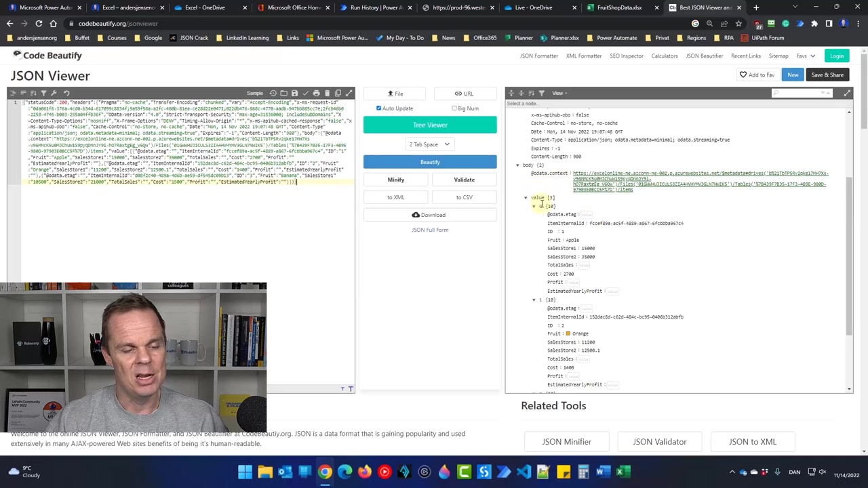Enable the Big Num checkbox

(x=454, y=108)
